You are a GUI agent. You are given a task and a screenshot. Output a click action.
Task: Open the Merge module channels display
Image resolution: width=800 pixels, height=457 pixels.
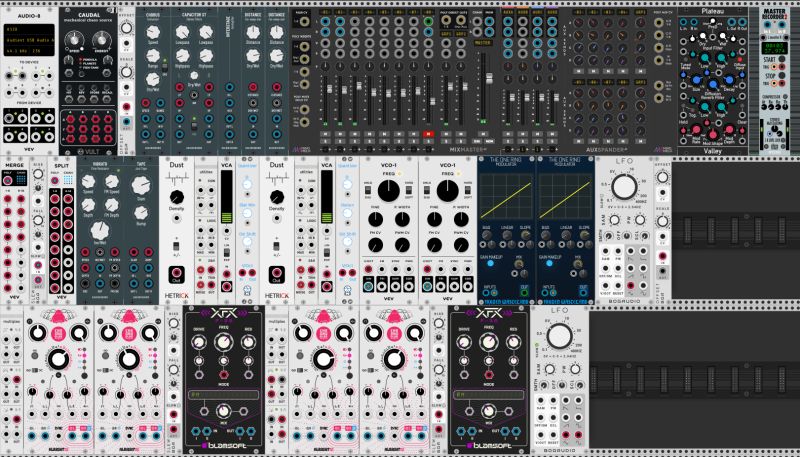(21, 180)
